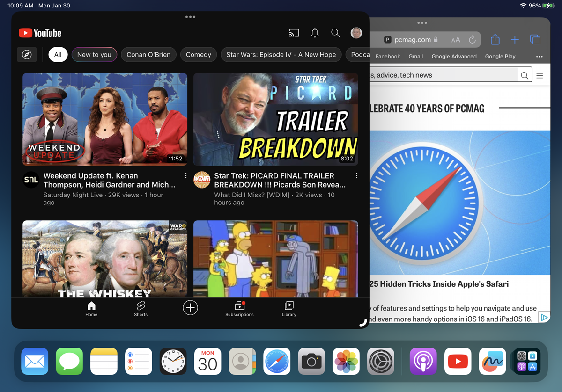
Task: Open the Google Advanced bookmark
Action: (454, 57)
